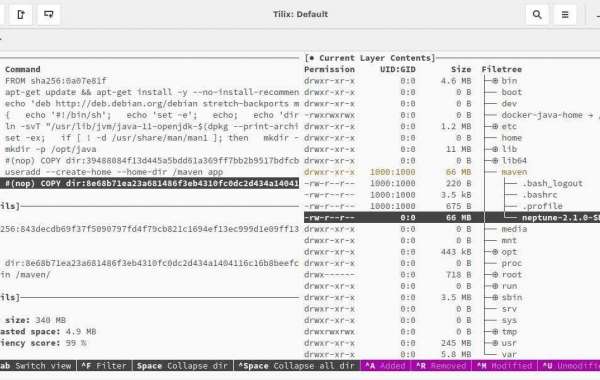Click the wasted space 4.9 MB value
600x380 pixels.
click(81, 331)
